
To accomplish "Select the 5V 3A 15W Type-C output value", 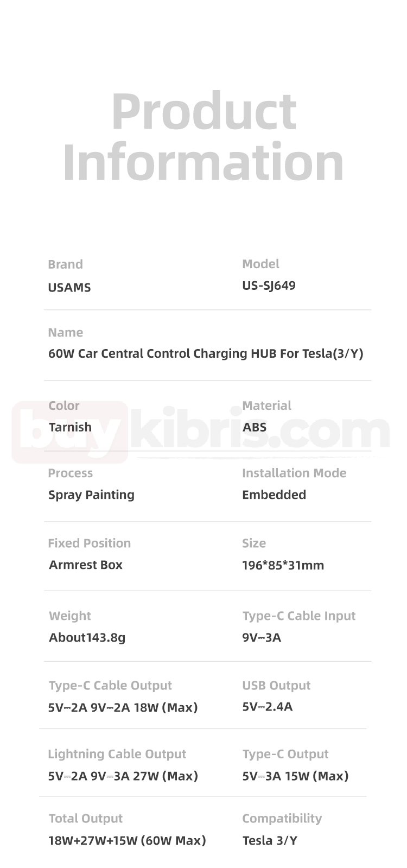I will 295,776.
